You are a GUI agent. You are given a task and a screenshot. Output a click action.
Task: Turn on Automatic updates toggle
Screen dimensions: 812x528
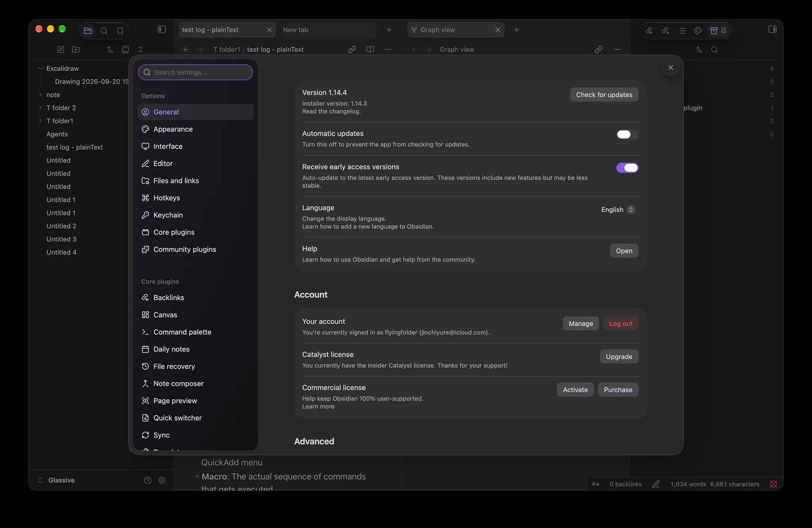click(627, 134)
